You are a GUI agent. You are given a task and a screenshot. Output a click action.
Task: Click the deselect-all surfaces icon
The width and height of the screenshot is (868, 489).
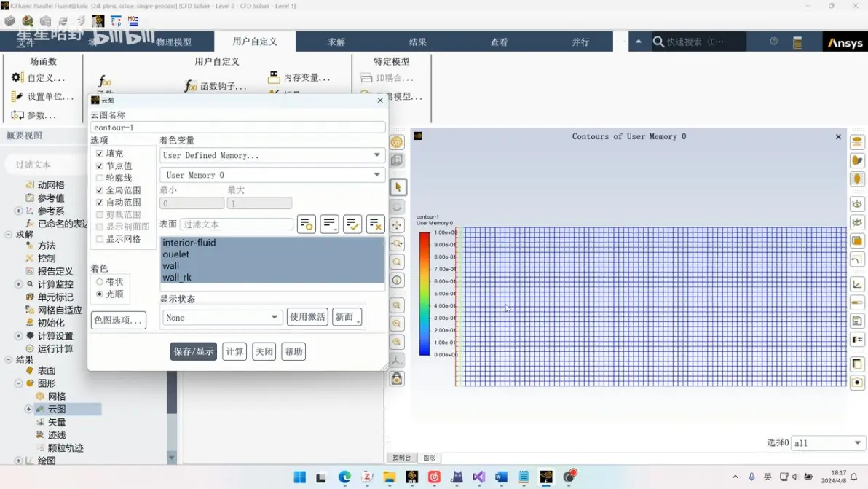pyautogui.click(x=375, y=224)
